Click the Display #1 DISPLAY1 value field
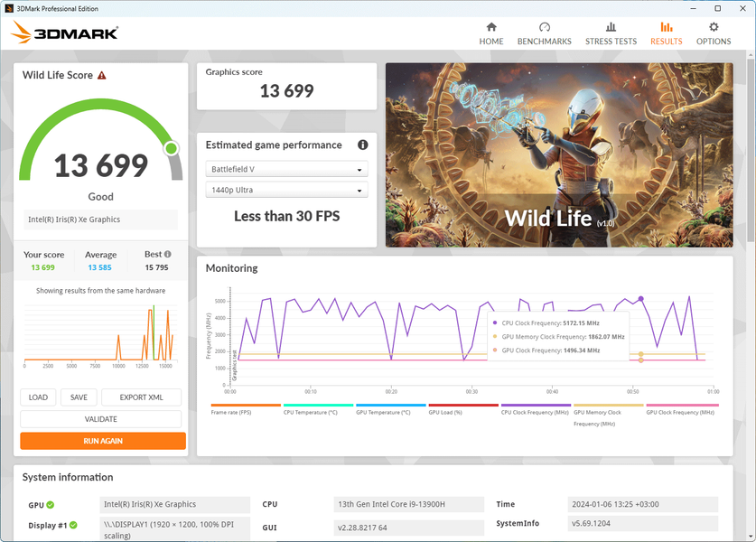 point(174,529)
